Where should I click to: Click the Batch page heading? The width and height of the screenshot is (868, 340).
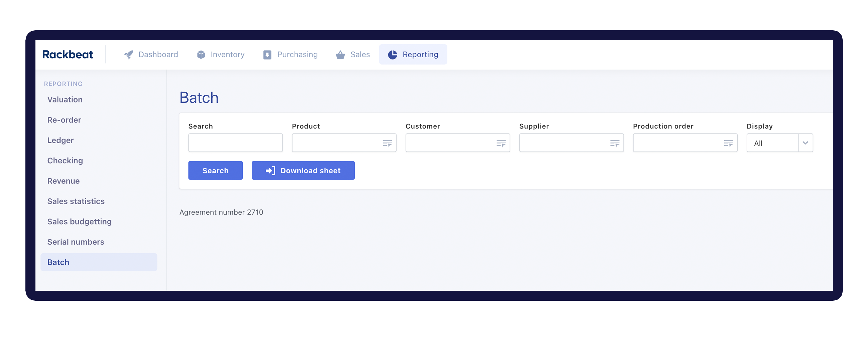[x=199, y=97]
